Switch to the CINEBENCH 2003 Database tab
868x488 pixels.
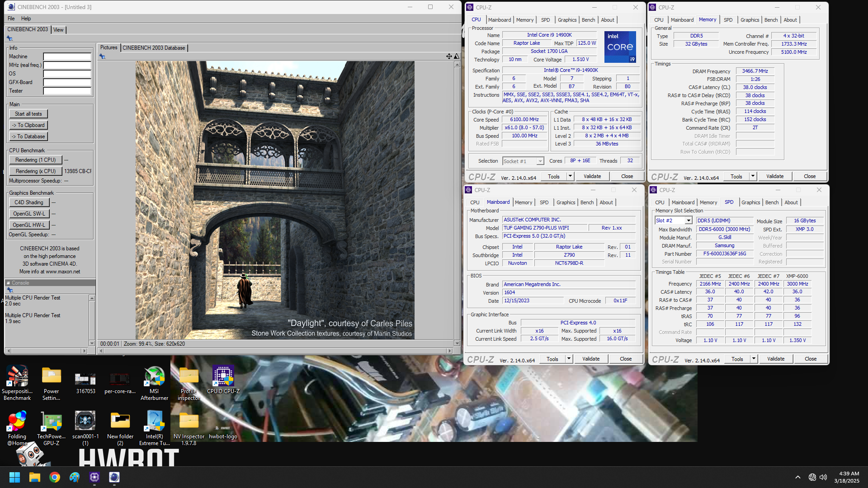[154, 48]
